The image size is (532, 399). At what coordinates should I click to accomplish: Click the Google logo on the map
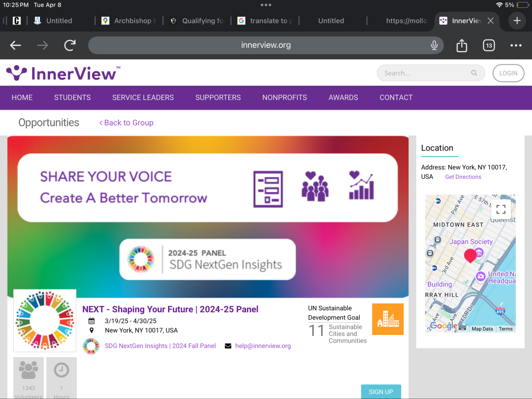click(x=443, y=326)
